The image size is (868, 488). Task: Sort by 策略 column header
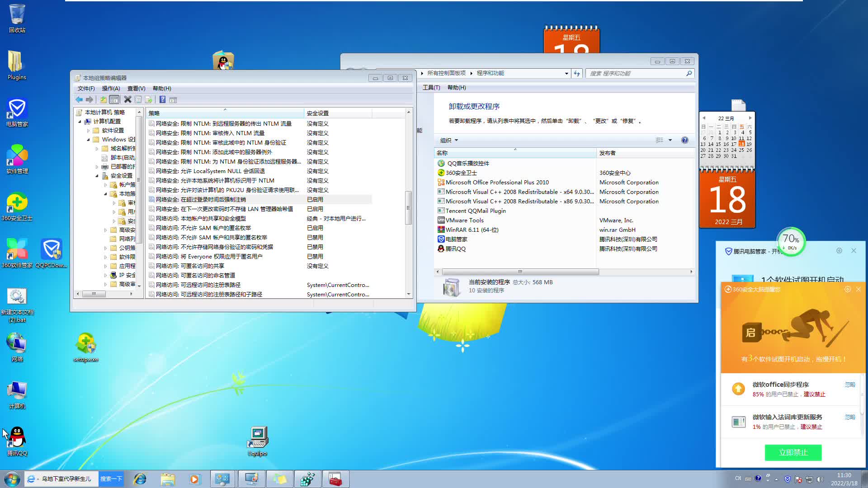225,113
